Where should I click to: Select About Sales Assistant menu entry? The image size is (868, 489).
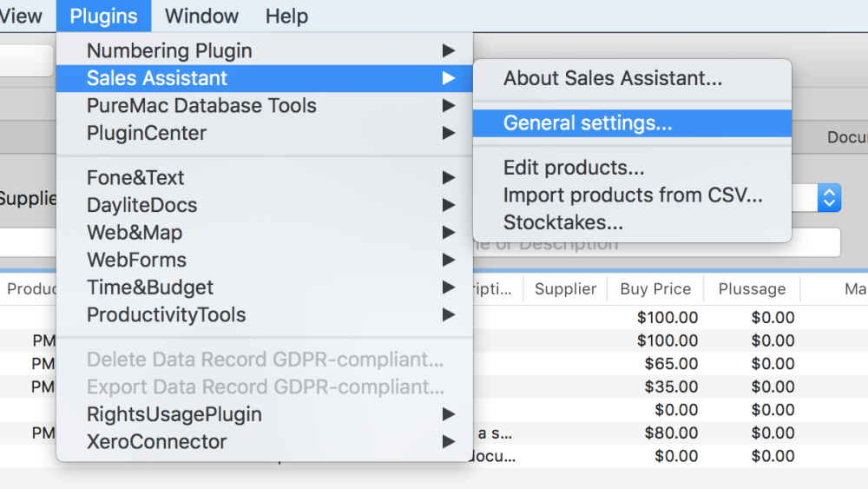[x=612, y=78]
